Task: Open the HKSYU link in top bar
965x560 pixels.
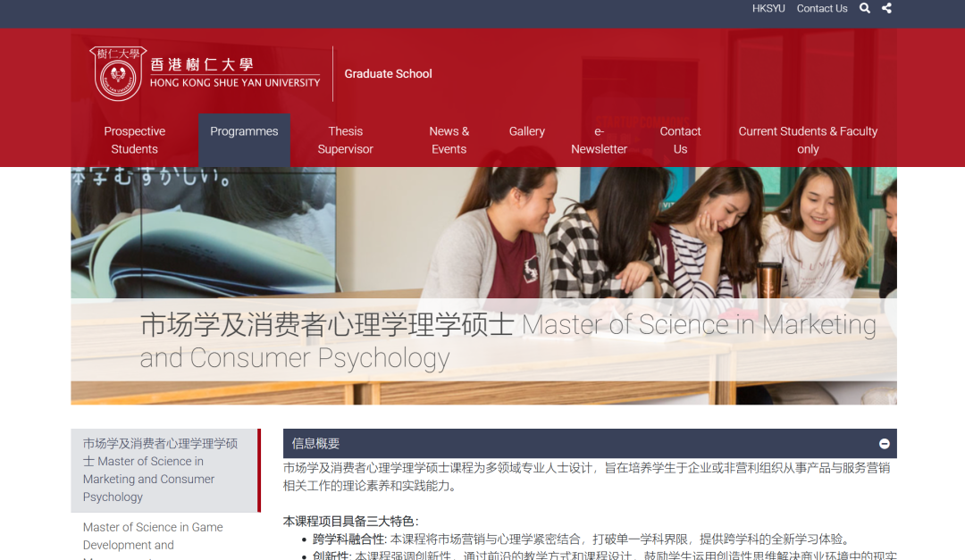Action: [x=768, y=9]
